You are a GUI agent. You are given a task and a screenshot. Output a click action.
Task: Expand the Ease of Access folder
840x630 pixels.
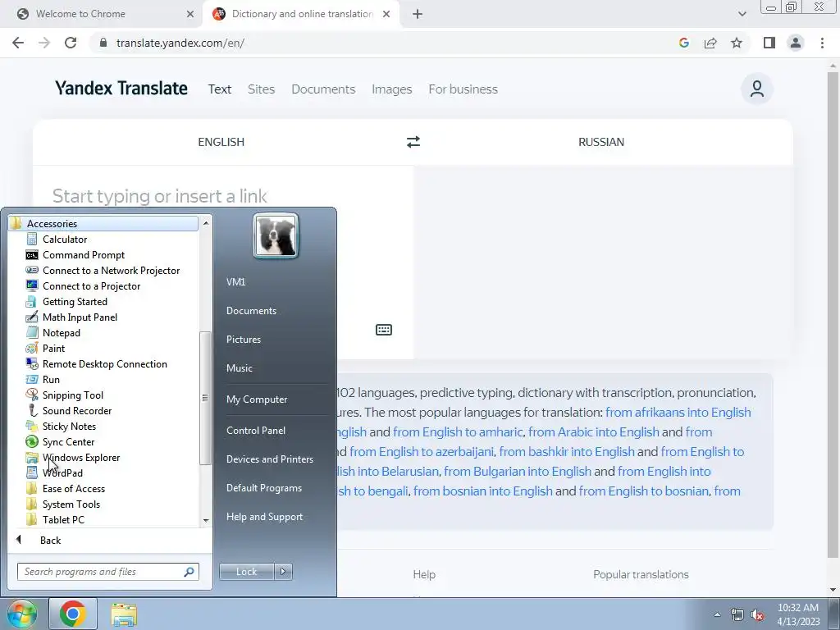(73, 489)
